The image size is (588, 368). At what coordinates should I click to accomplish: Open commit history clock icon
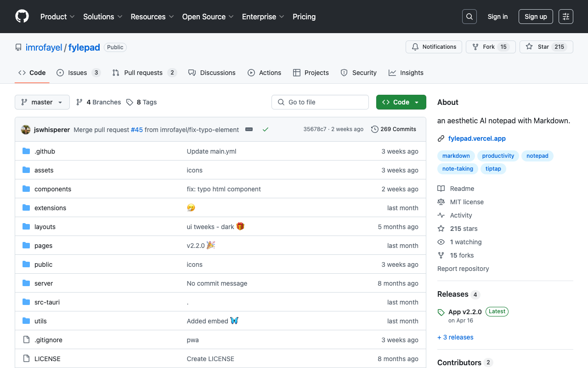pos(375,129)
